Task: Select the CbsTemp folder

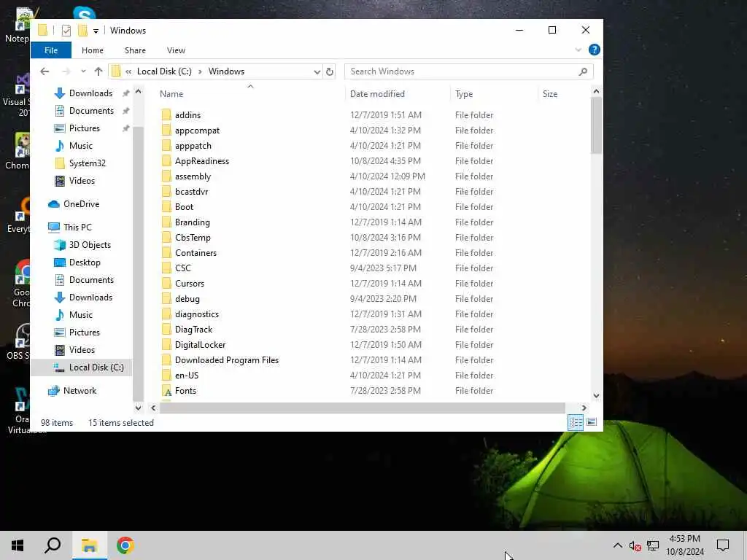Action: 193,237
